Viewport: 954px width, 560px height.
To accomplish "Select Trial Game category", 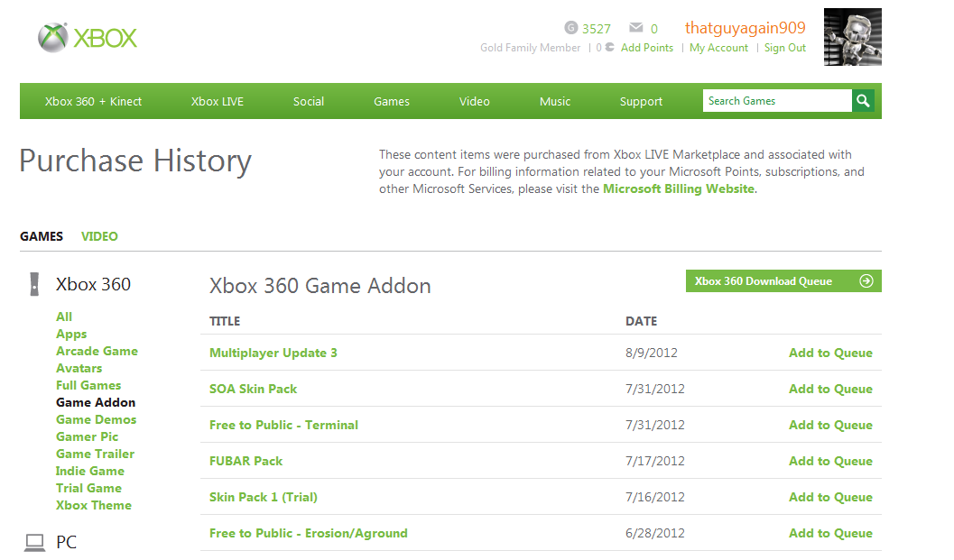I will 88,488.
